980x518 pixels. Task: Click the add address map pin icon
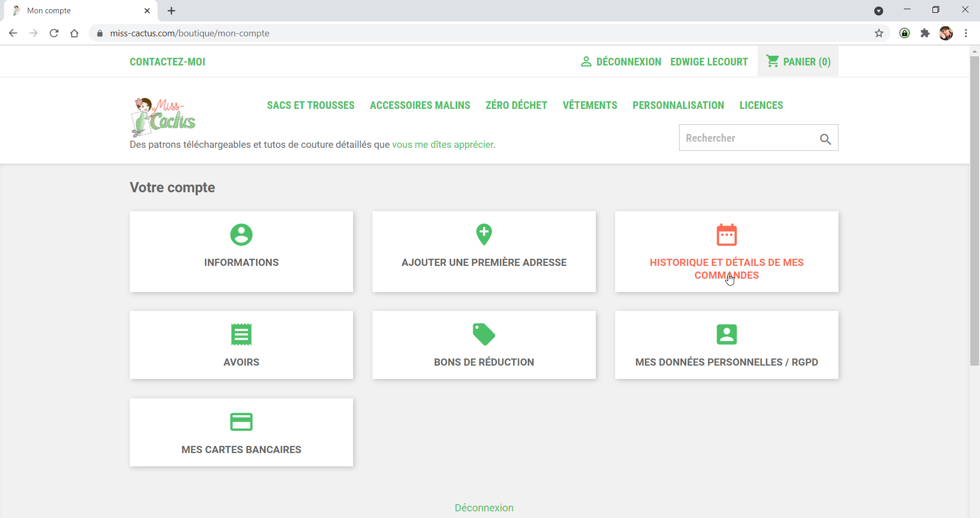(x=484, y=235)
